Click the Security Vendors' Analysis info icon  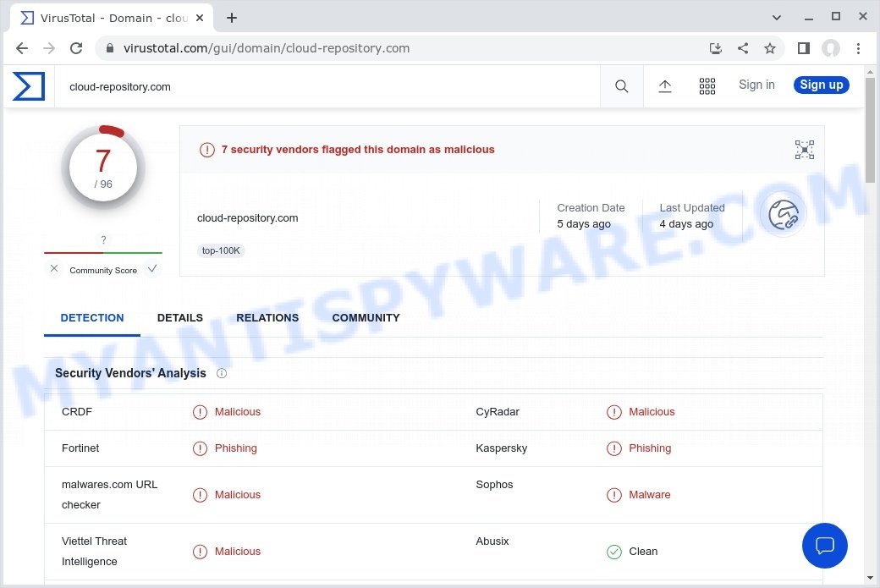pyautogui.click(x=222, y=373)
